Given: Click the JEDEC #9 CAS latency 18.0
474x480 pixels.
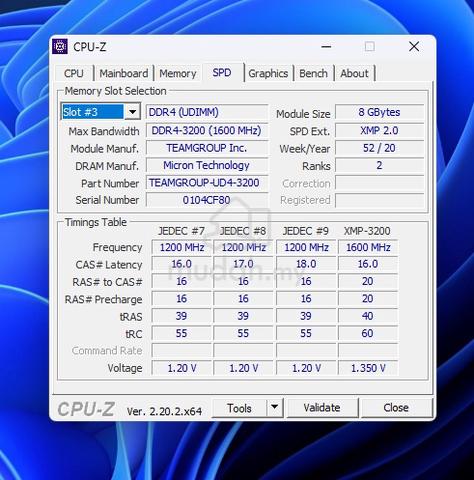Looking at the screenshot, I should (306, 264).
